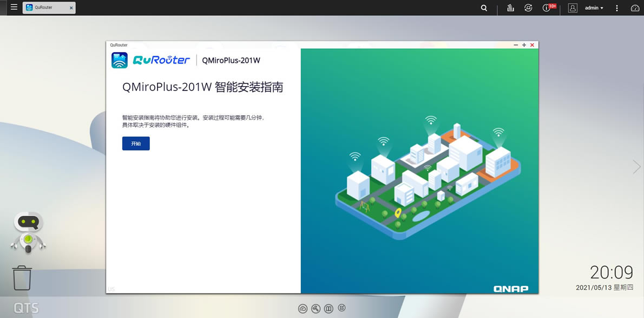Close the QuRouter taskbar tab
644x318 pixels.
71,8
